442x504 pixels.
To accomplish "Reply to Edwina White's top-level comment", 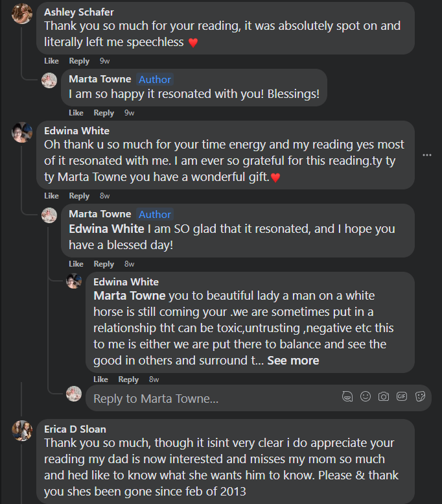I will pyautogui.click(x=79, y=196).
